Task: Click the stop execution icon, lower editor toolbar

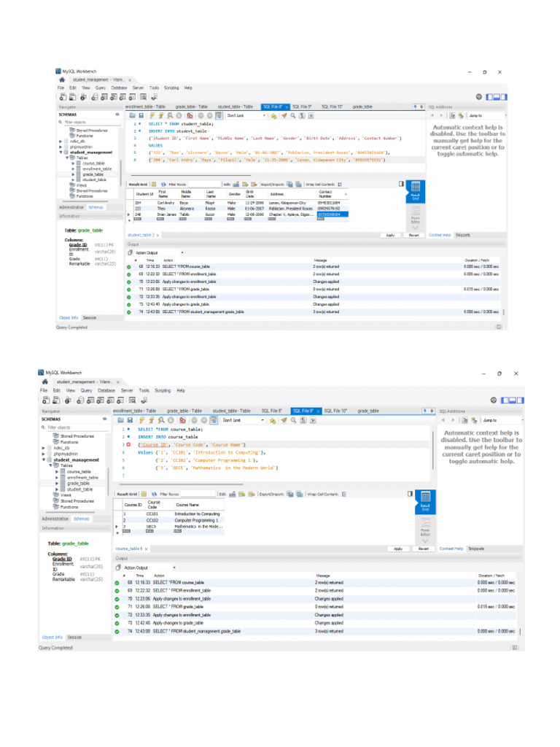Action: coord(171,420)
